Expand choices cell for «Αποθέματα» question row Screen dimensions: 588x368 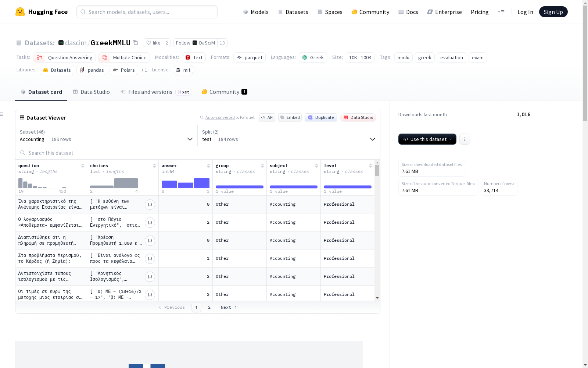[150, 223]
